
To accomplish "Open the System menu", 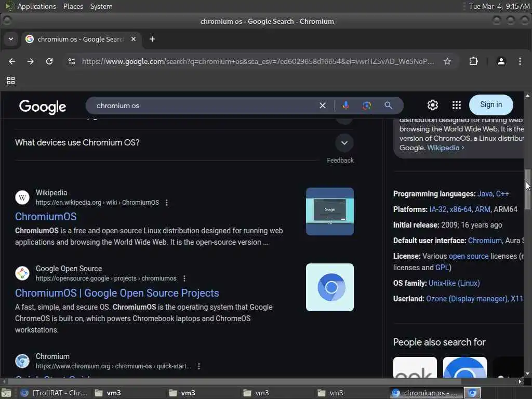I will coord(101,6).
